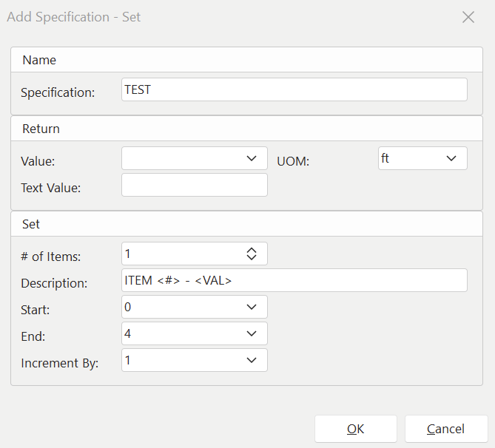Click the dialog title Add Specification - Set
The width and height of the screenshot is (495, 448).
(x=74, y=16)
